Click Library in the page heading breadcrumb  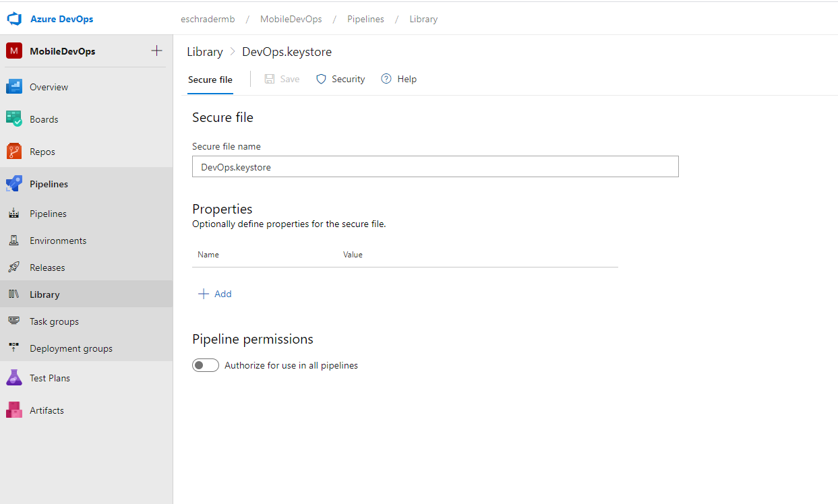204,52
